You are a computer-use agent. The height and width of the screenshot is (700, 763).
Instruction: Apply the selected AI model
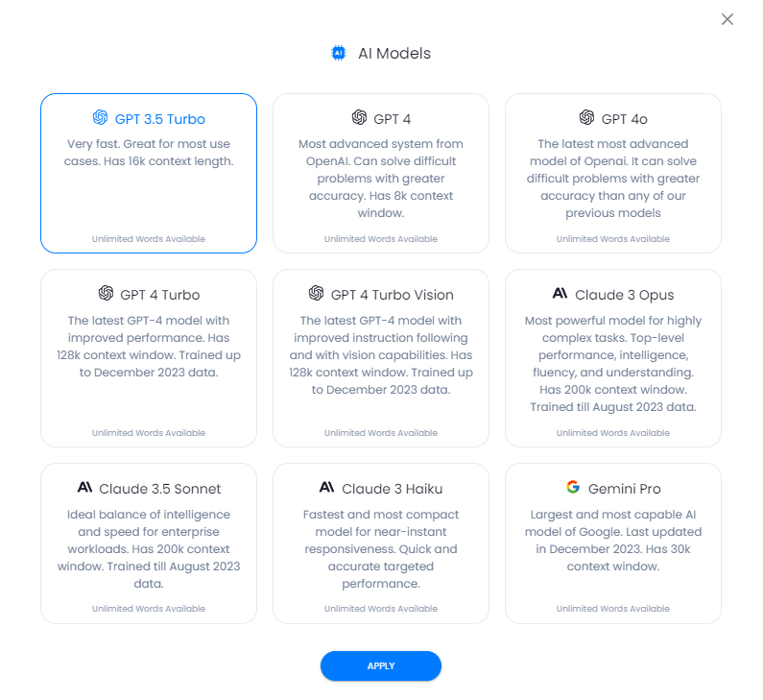point(381,666)
